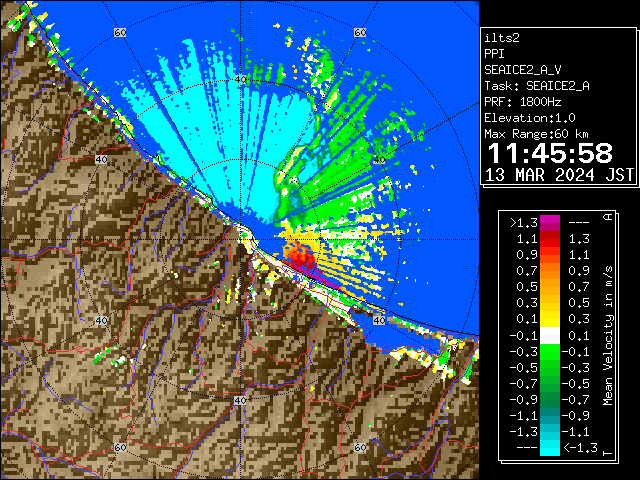640x480 pixels.
Task: Click the ">1.3" legend value
Action: click(x=524, y=223)
